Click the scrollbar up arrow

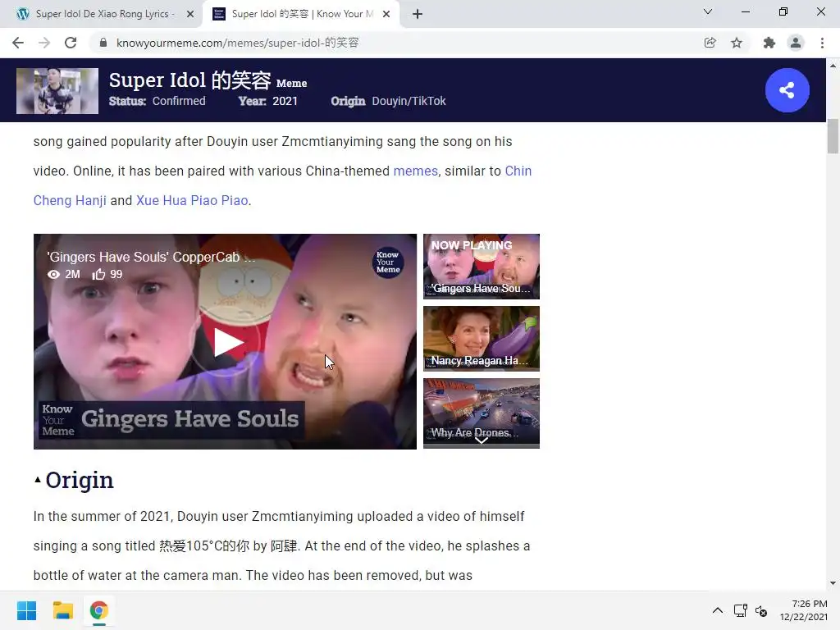click(833, 66)
